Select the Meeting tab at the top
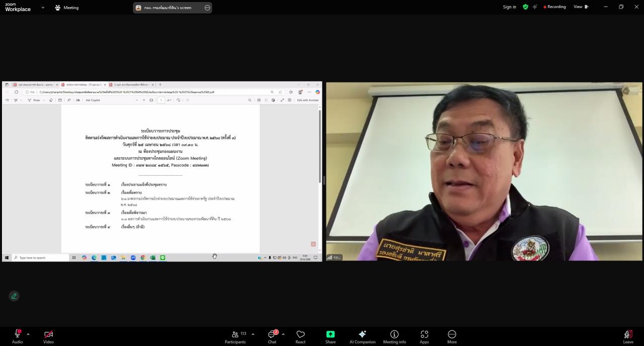Image resolution: width=644 pixels, height=346 pixels. (66, 8)
